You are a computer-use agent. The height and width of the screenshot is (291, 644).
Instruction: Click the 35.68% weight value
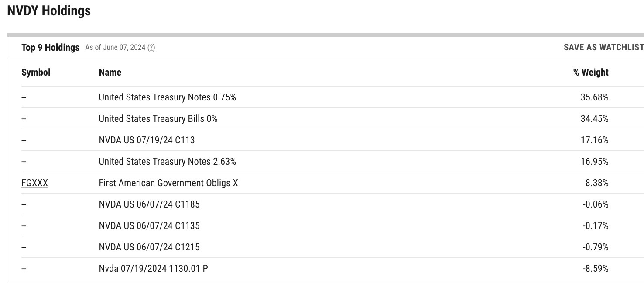[x=596, y=97]
